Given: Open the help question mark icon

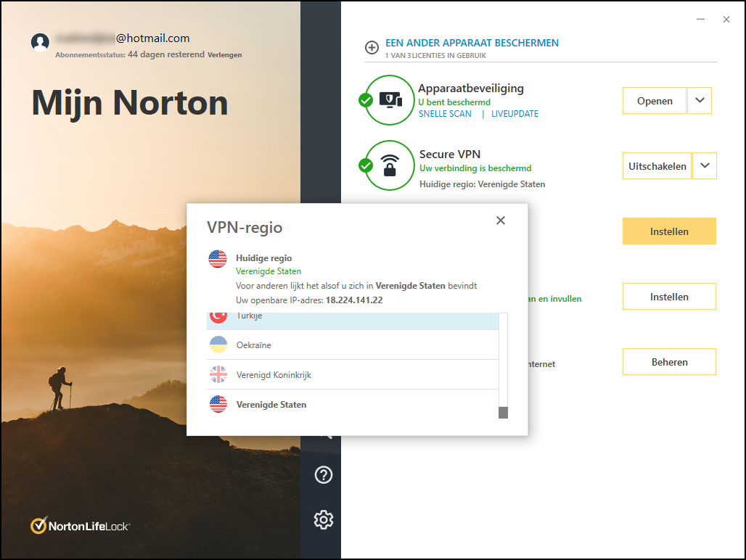Looking at the screenshot, I should [324, 475].
